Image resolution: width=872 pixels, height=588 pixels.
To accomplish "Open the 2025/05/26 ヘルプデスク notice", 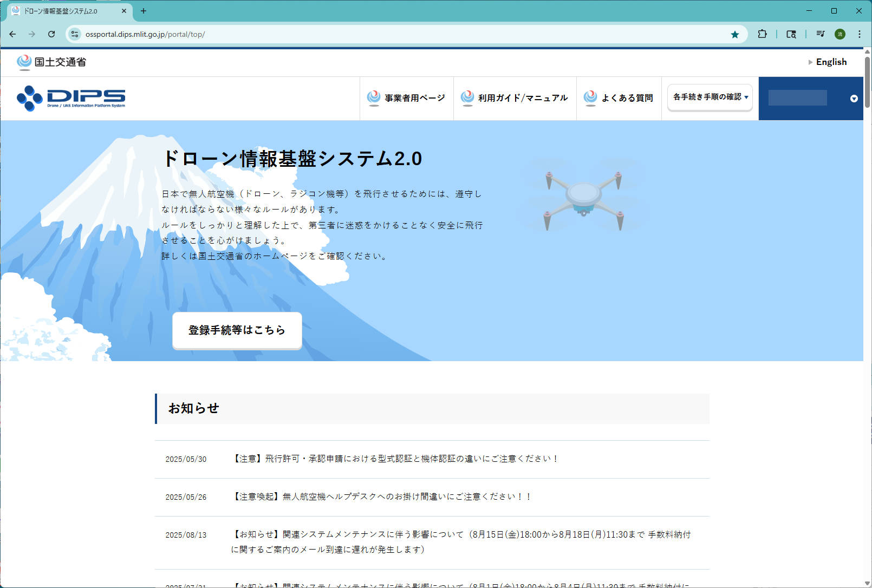I will coord(382,496).
